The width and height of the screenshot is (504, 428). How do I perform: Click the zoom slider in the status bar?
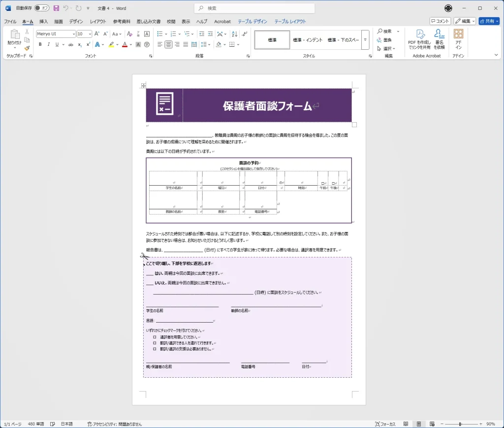tap(460, 424)
